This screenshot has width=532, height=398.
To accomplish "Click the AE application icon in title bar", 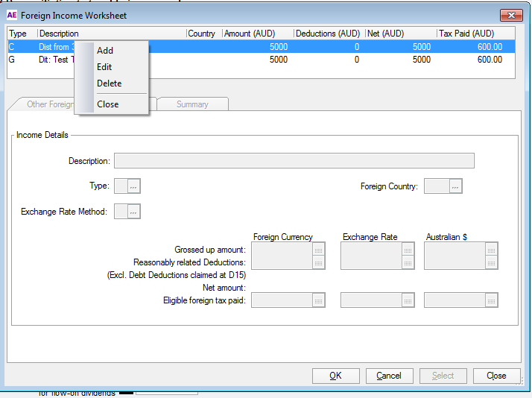I will [13, 15].
